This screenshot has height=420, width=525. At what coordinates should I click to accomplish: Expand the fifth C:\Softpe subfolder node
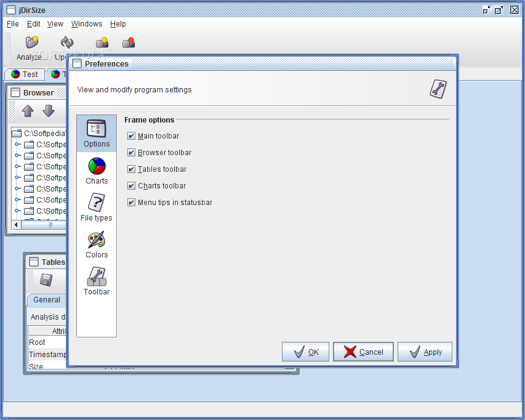[x=18, y=188]
